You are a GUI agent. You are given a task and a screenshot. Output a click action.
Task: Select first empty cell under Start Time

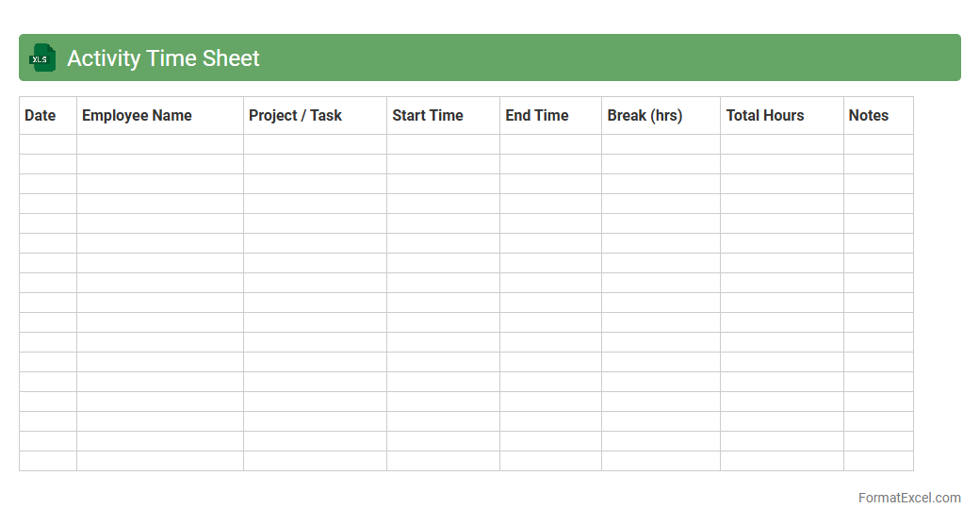pyautogui.click(x=443, y=144)
